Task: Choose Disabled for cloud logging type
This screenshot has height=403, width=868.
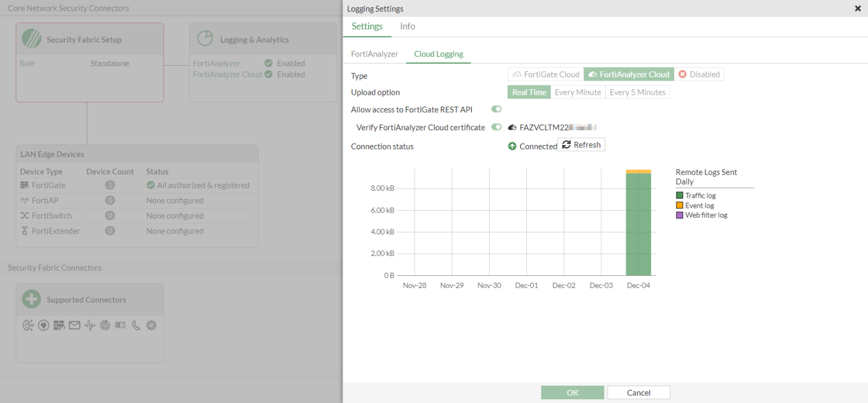Action: tap(699, 74)
